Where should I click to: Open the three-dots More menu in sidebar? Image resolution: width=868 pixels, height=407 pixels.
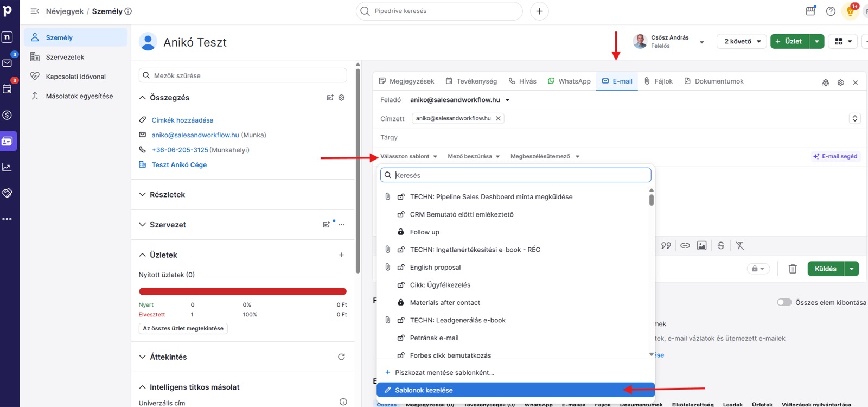(7, 219)
